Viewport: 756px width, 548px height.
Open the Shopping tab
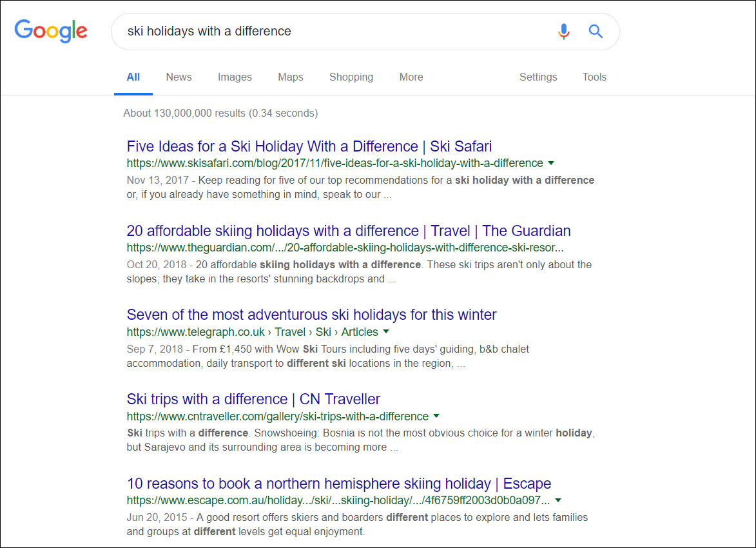[x=351, y=77]
